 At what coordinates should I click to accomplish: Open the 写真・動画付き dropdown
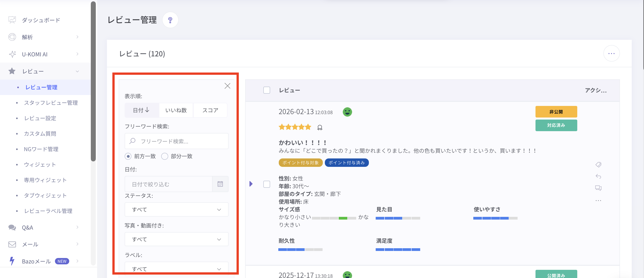click(x=176, y=239)
